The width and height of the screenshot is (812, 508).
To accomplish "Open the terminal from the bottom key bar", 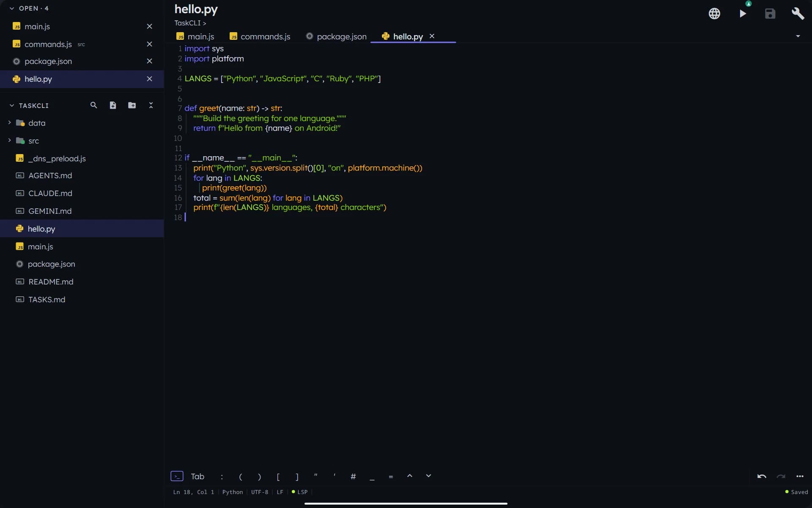I will 177,476.
